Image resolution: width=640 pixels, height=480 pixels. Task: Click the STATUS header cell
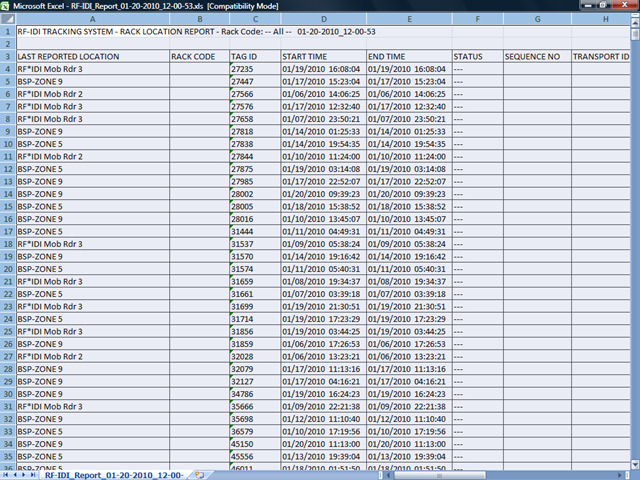478,56
